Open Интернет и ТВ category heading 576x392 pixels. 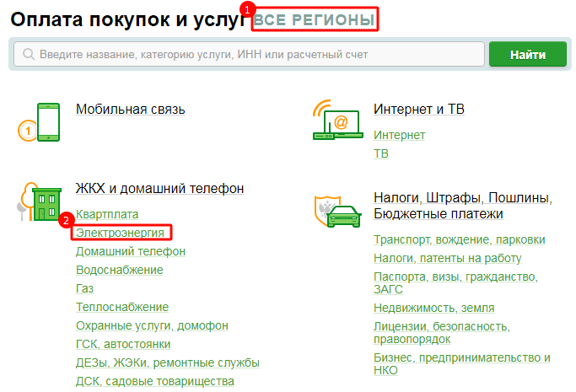click(419, 109)
